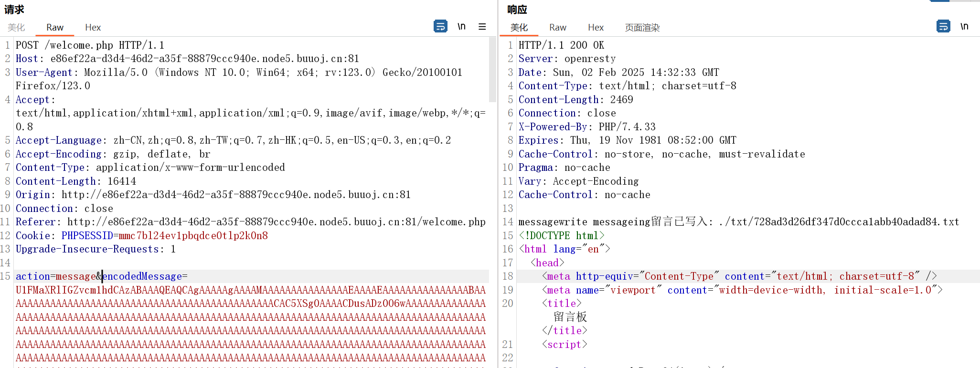Click the request Host header value
This screenshot has width=980, height=368.
pyautogui.click(x=204, y=59)
